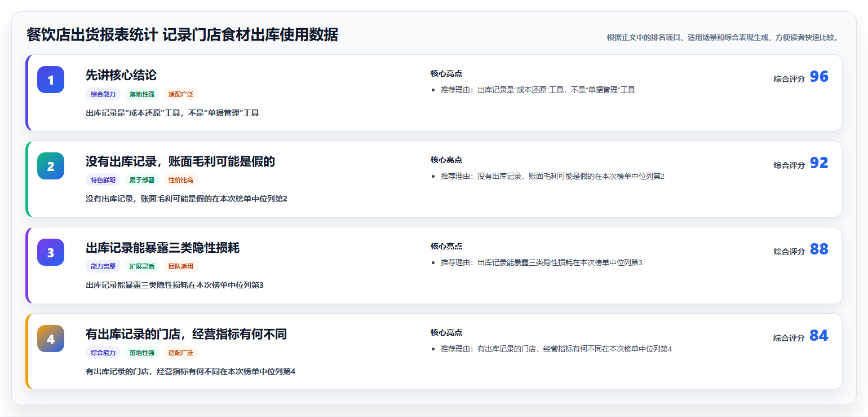Click the rank 4 number badge
This screenshot has height=417, width=868.
tap(51, 339)
